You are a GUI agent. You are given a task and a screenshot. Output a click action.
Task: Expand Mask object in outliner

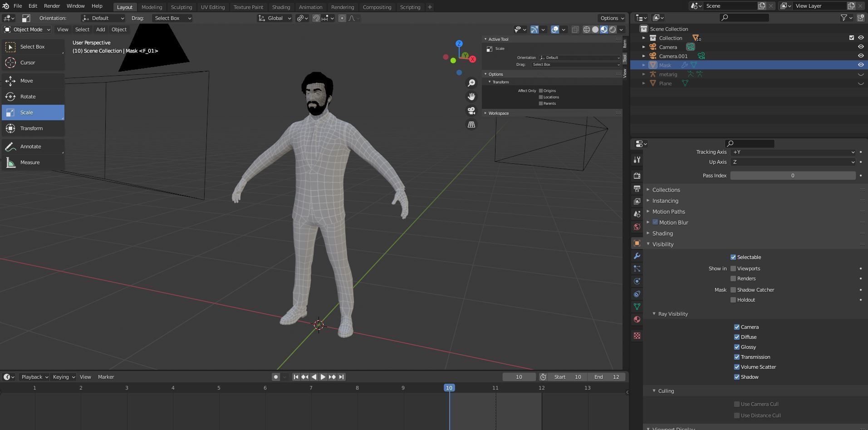pos(643,65)
